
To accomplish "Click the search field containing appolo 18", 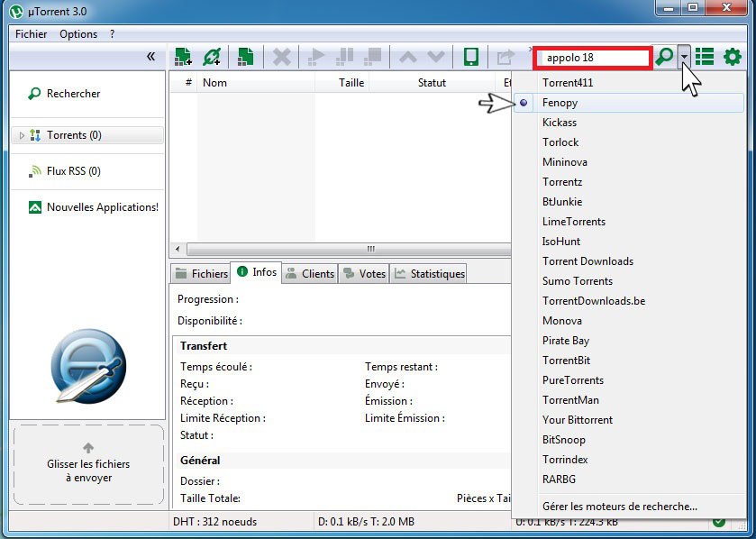I will click(593, 58).
